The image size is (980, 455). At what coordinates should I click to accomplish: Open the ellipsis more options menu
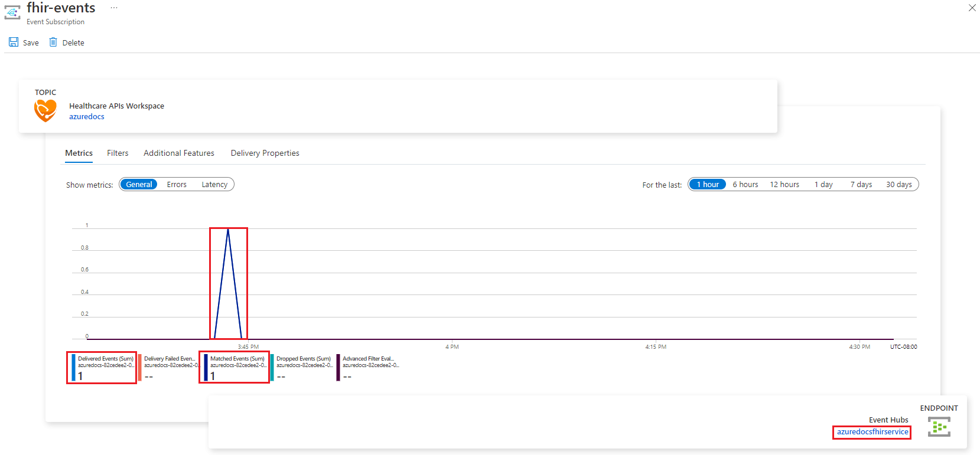(114, 8)
